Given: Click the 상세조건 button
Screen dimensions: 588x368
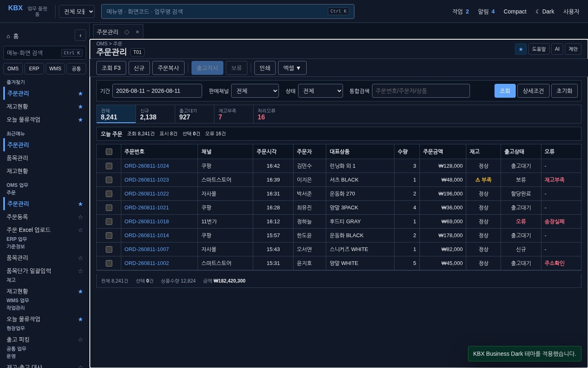Looking at the screenshot, I should point(533,91).
